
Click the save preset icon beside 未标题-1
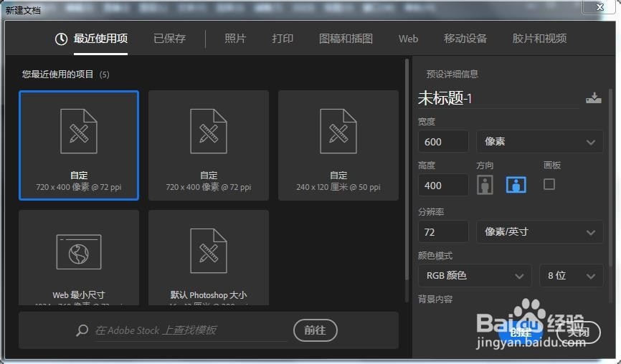[593, 97]
